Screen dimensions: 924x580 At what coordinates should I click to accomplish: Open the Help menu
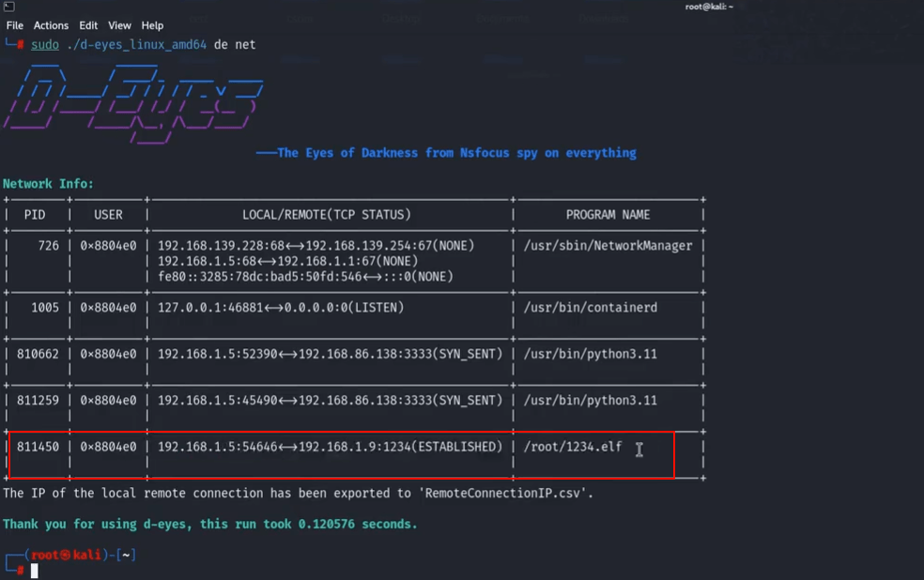[152, 25]
